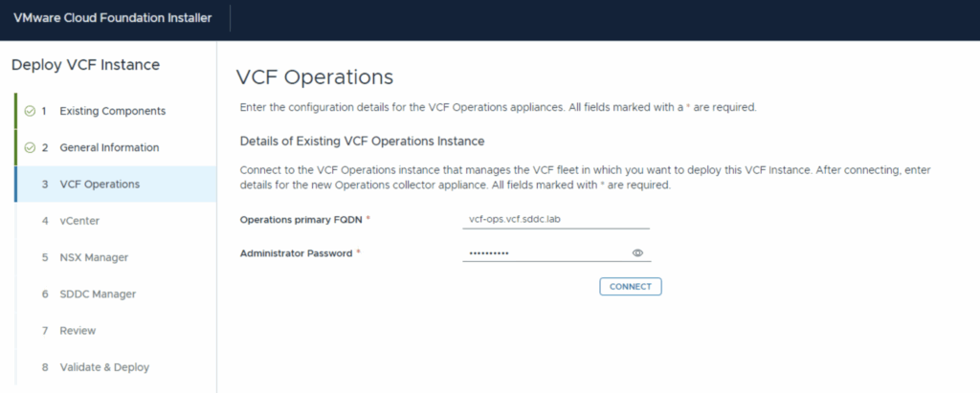Open the Validate & Deploy step
The image size is (980, 393).
coord(104,366)
